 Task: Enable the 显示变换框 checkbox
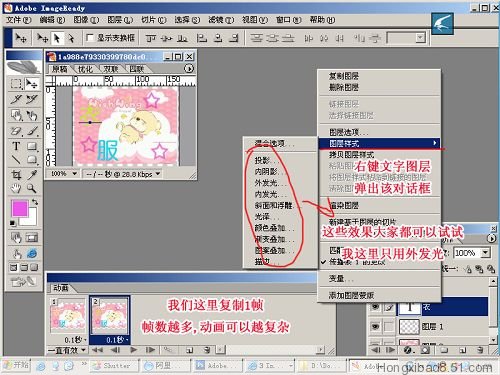tap(89, 38)
